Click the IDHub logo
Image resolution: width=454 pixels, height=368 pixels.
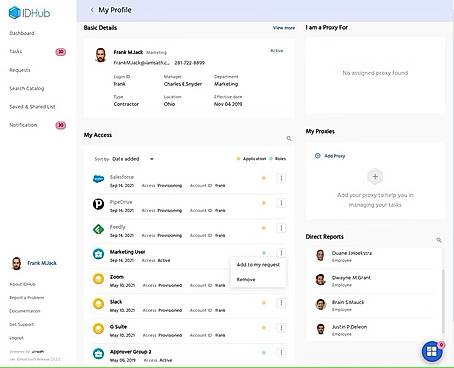[x=29, y=13]
